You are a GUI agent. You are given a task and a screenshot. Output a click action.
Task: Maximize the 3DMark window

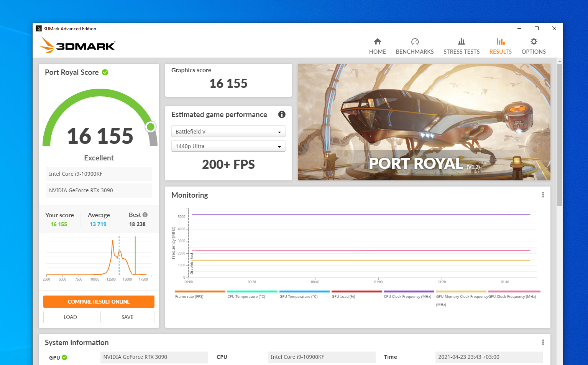[x=537, y=28]
